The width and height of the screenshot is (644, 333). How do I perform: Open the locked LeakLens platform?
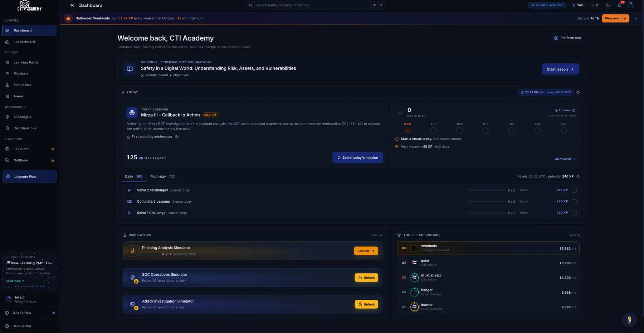click(30, 149)
